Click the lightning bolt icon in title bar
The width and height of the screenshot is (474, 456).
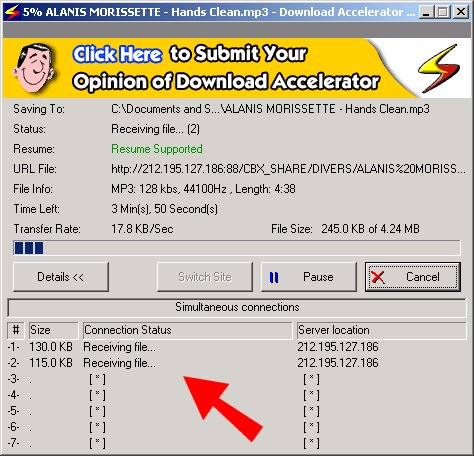[12, 12]
